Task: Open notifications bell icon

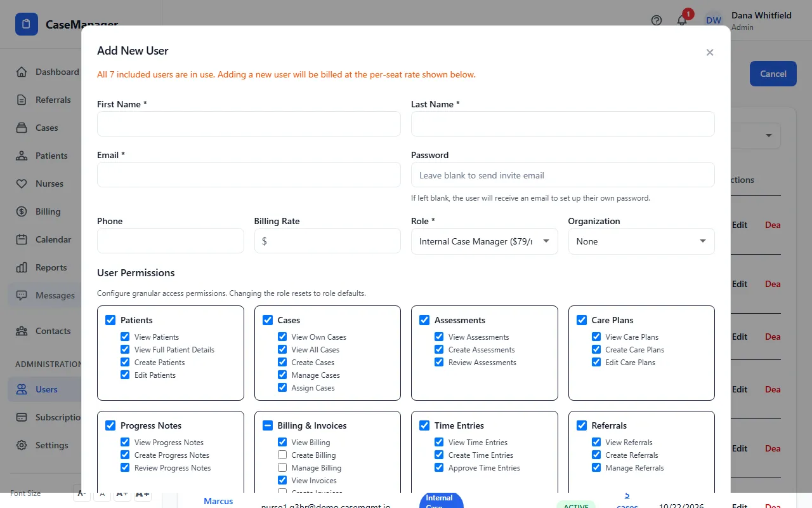Action: click(x=682, y=20)
